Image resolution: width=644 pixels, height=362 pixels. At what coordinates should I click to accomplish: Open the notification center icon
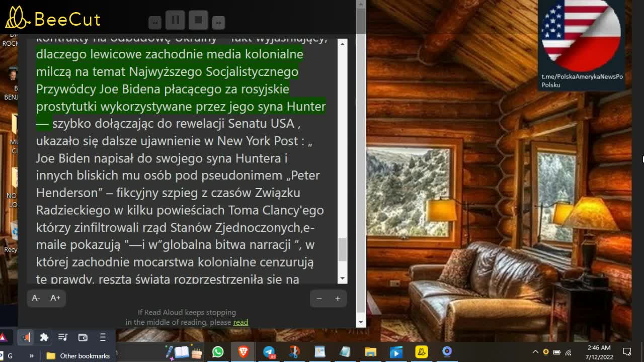(x=627, y=352)
